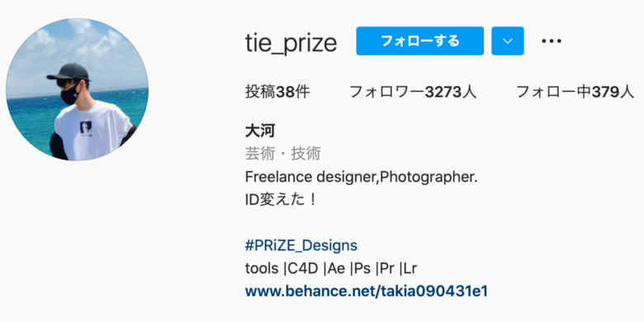644x322 pixels.
Task: Click the Freelance designer,Photographer. bio line
Action: pos(362,178)
